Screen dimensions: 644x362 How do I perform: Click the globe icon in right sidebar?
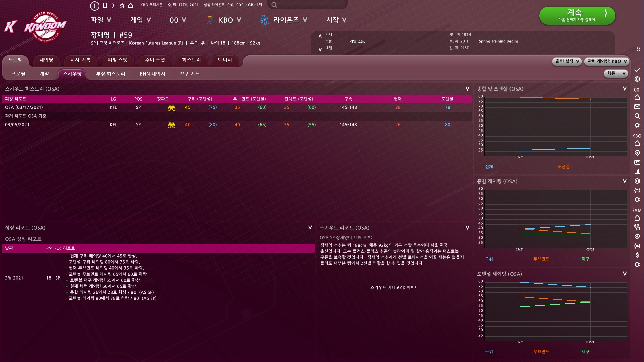tap(637, 79)
